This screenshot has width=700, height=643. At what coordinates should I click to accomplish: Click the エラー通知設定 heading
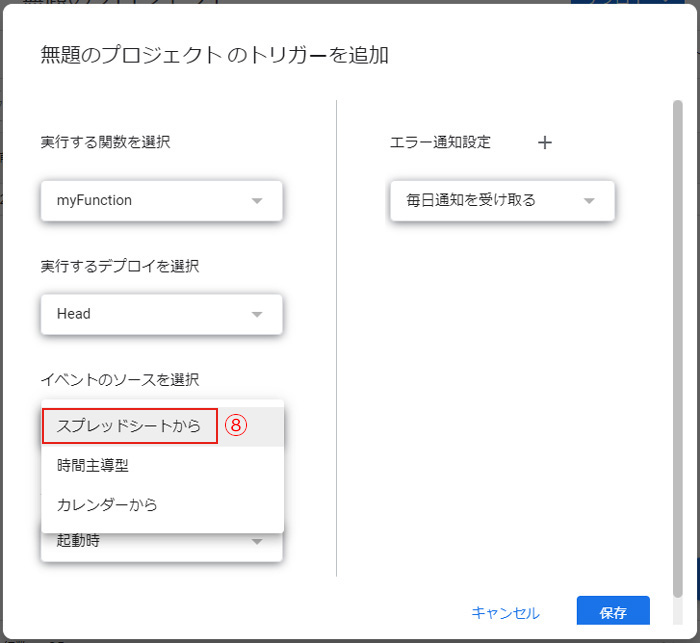click(x=440, y=142)
